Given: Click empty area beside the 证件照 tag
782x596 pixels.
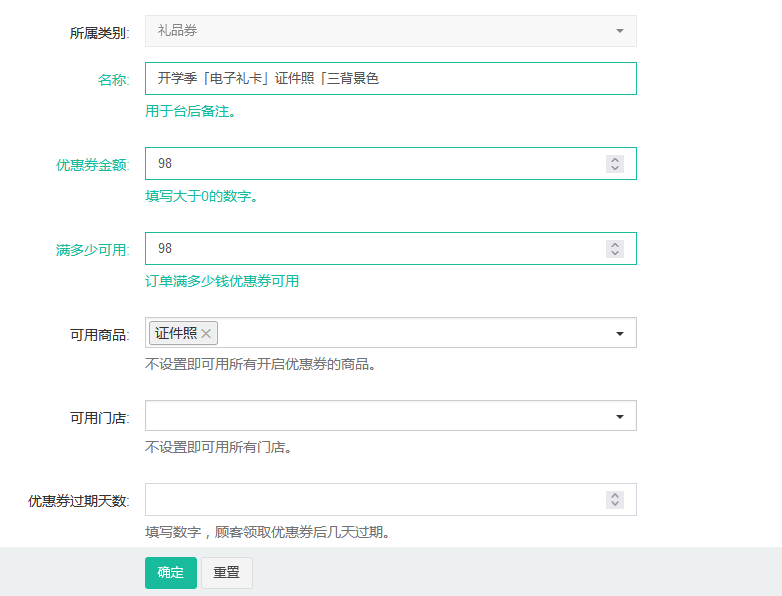Looking at the screenshot, I should coord(400,334).
